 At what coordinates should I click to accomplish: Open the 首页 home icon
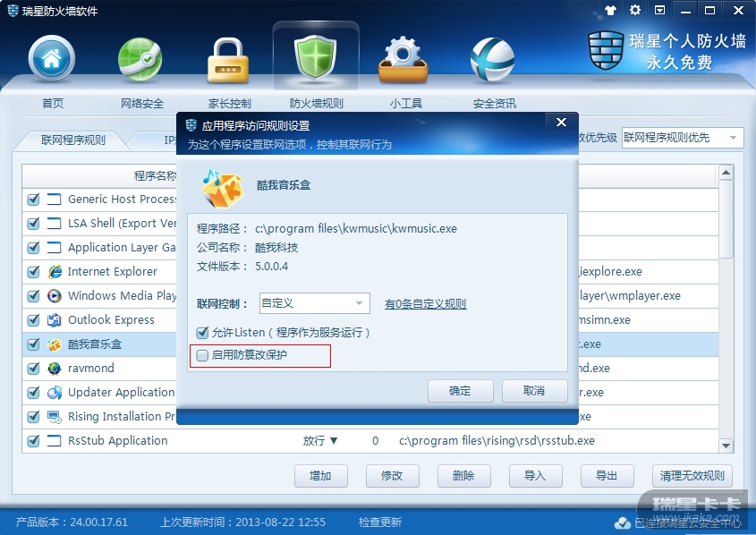click(52, 58)
